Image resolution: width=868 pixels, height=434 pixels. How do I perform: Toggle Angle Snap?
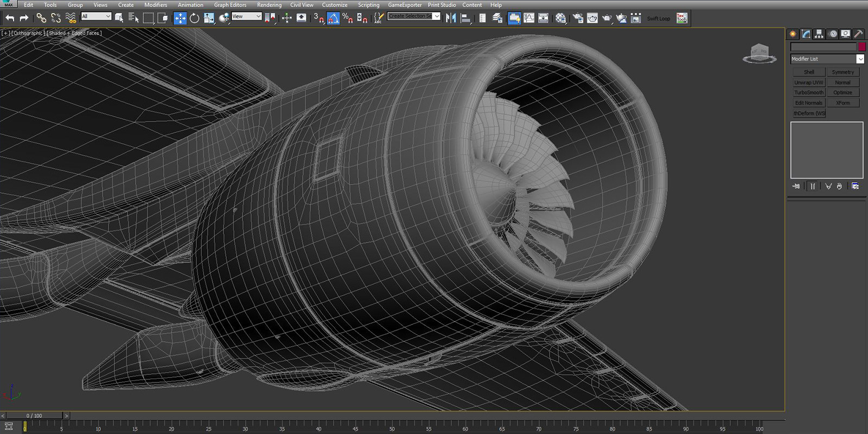click(x=333, y=18)
